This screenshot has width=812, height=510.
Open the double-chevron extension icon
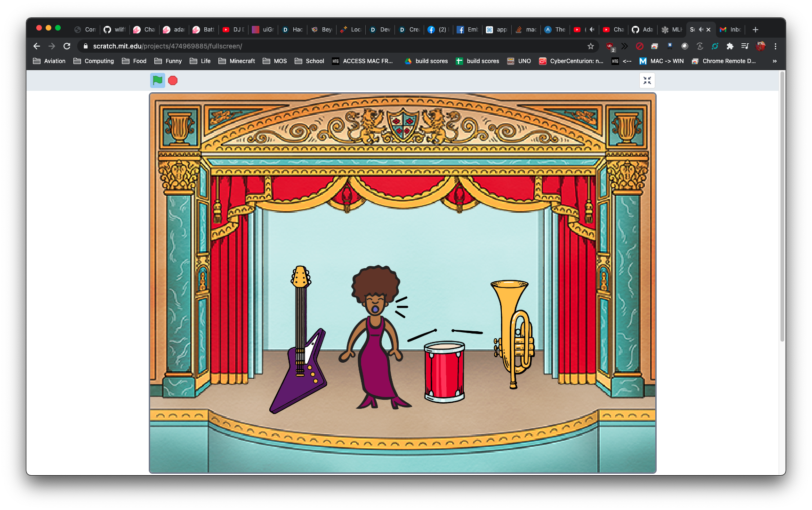[625, 46]
